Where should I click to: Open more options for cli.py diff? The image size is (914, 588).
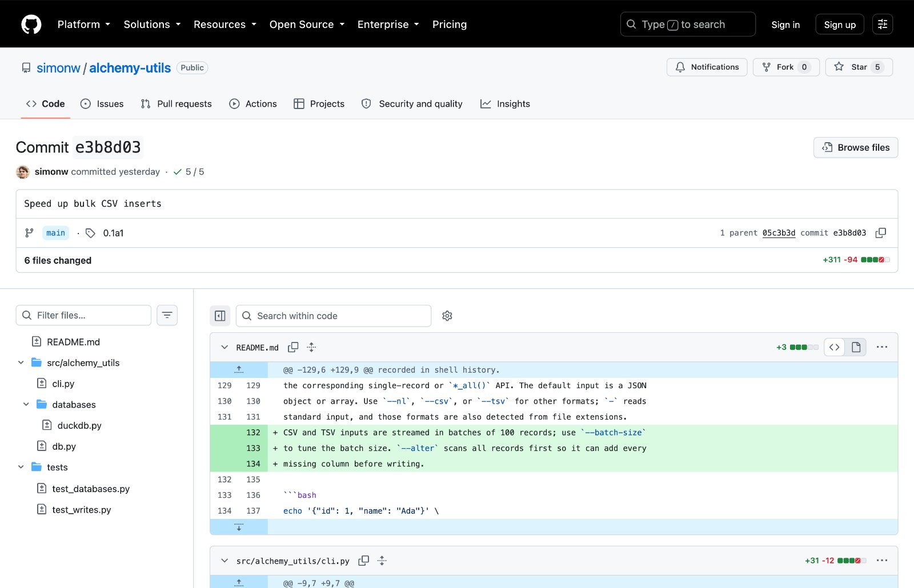(882, 561)
